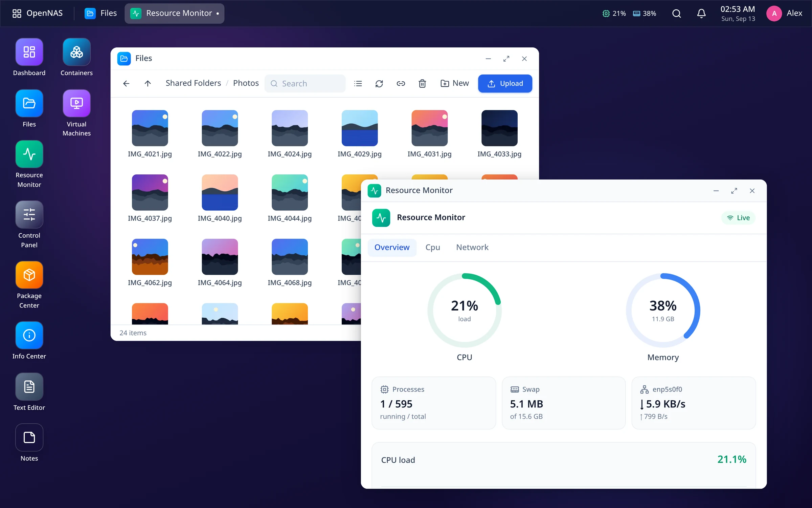Click Shared Folders in the breadcrumb

tap(193, 83)
